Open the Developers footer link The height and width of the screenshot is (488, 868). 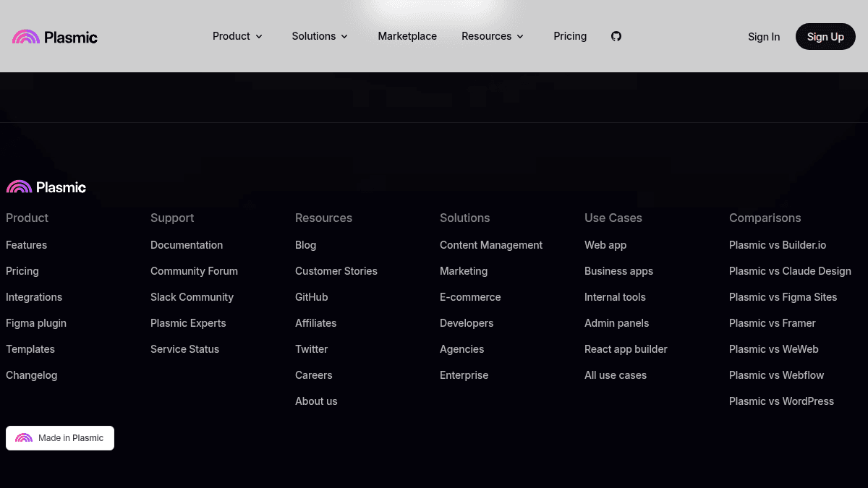point(467,323)
